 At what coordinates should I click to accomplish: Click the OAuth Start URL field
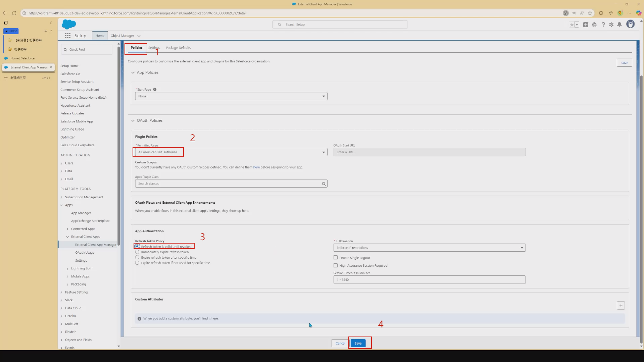pos(430,152)
